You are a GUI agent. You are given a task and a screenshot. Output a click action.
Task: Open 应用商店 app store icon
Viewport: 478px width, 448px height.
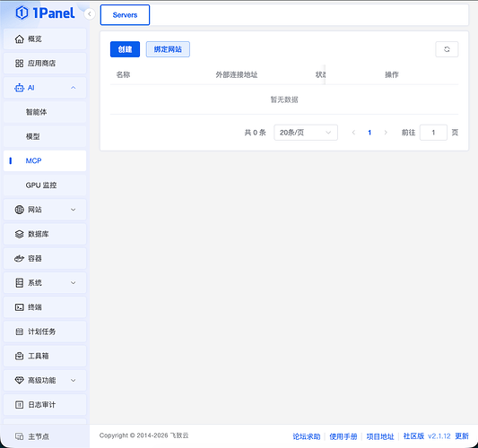coord(19,64)
